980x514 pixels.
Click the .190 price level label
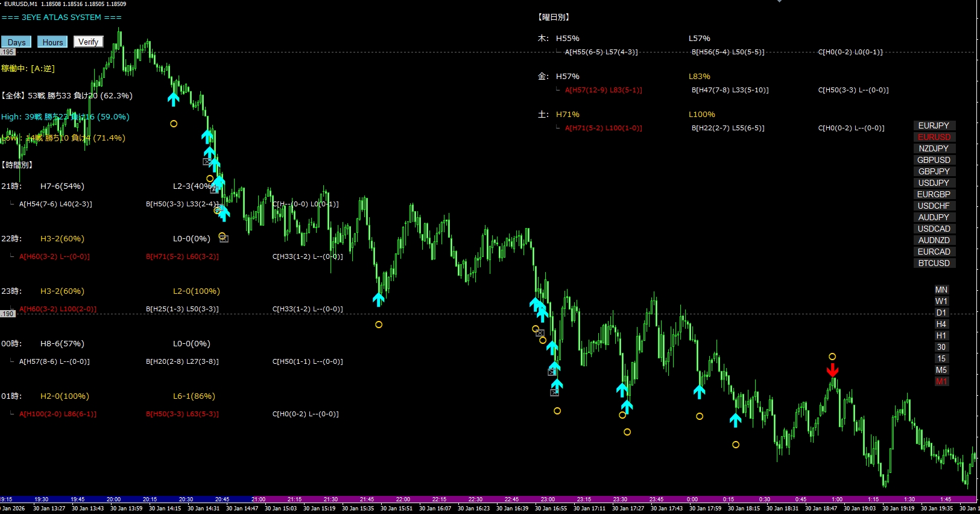(8, 314)
